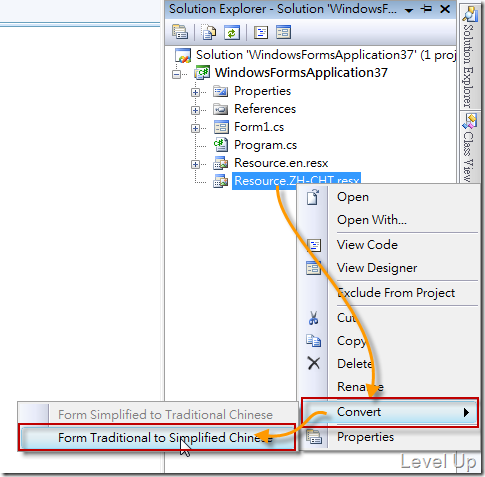Expand the Properties folder node
The image size is (485, 477).
pos(195,92)
